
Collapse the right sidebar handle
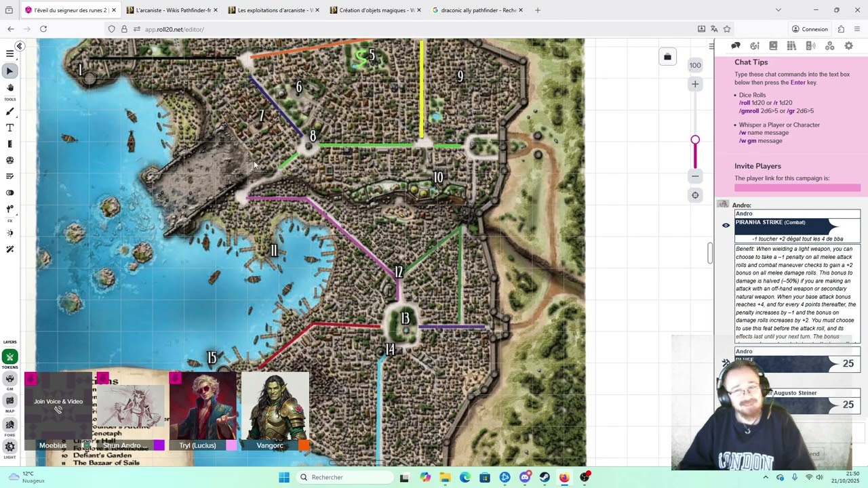tap(711, 46)
